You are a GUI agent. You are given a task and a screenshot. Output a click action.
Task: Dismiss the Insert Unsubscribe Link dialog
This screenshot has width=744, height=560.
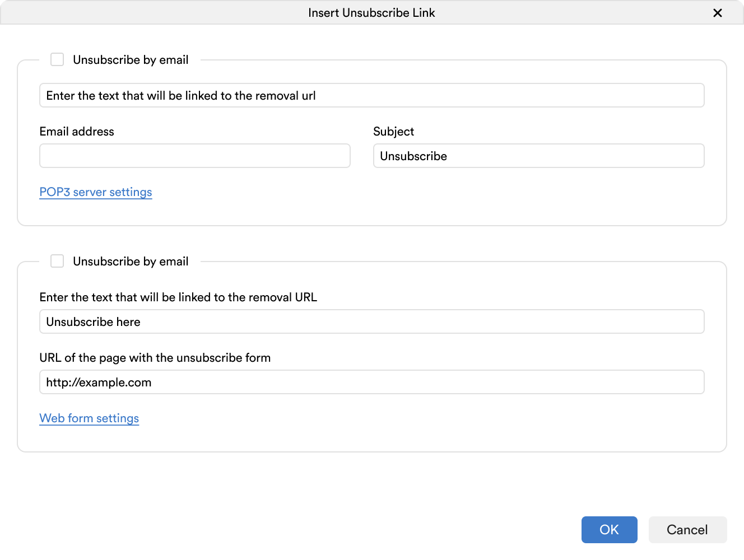[718, 13]
